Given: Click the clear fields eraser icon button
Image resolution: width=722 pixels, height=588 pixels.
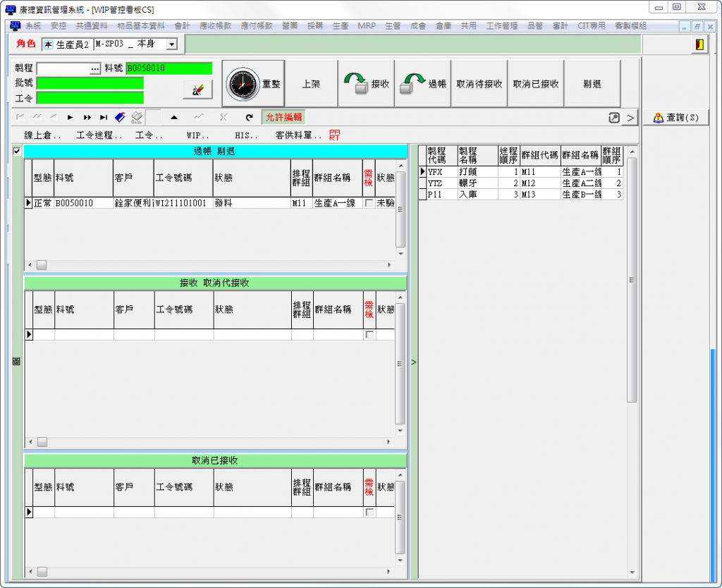Looking at the screenshot, I should (197, 90).
